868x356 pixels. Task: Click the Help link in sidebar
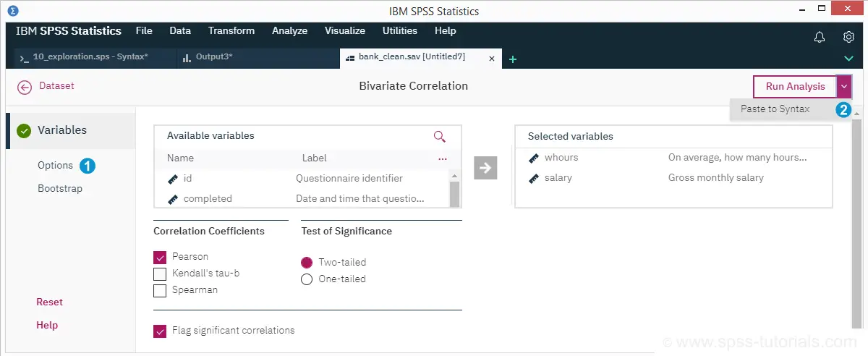tap(47, 326)
